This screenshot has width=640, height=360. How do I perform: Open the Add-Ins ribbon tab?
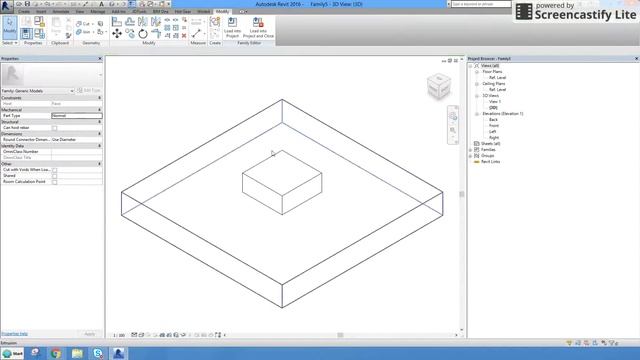[118, 11]
